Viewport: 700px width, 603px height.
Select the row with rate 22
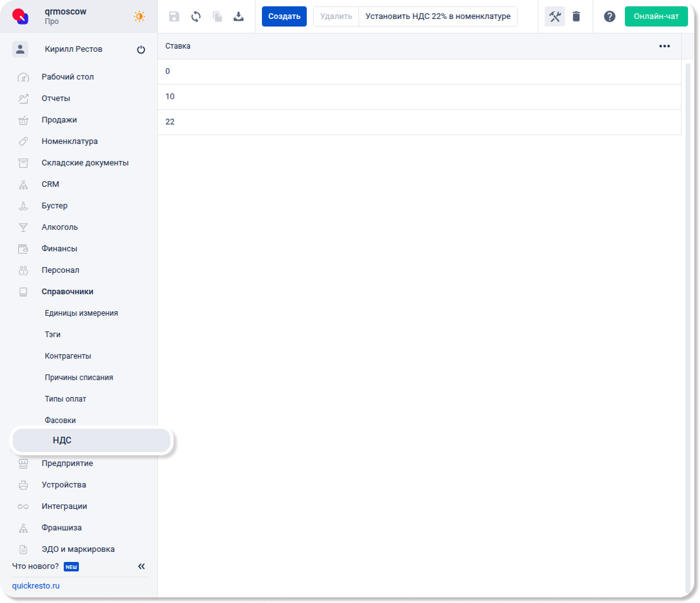(419, 122)
